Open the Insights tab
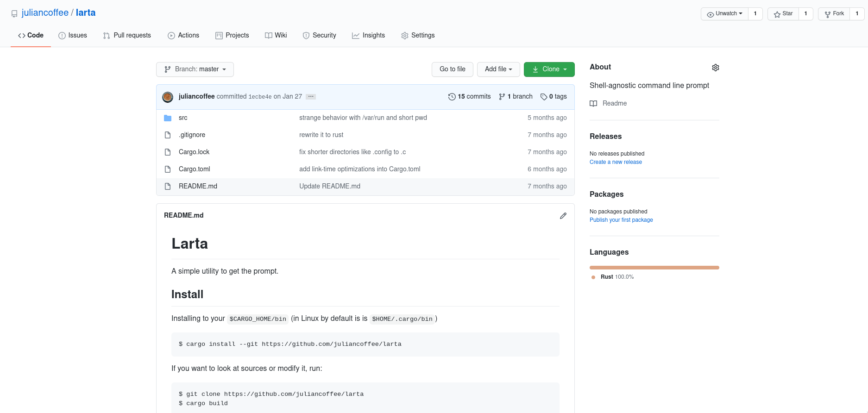This screenshot has width=868, height=413. 369,35
